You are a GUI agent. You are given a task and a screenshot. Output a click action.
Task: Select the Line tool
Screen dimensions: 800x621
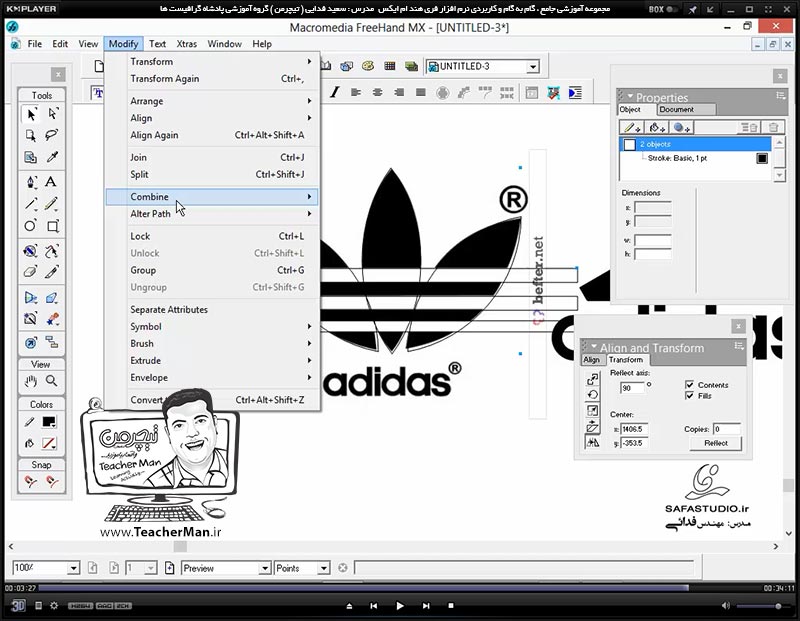pyautogui.click(x=31, y=204)
